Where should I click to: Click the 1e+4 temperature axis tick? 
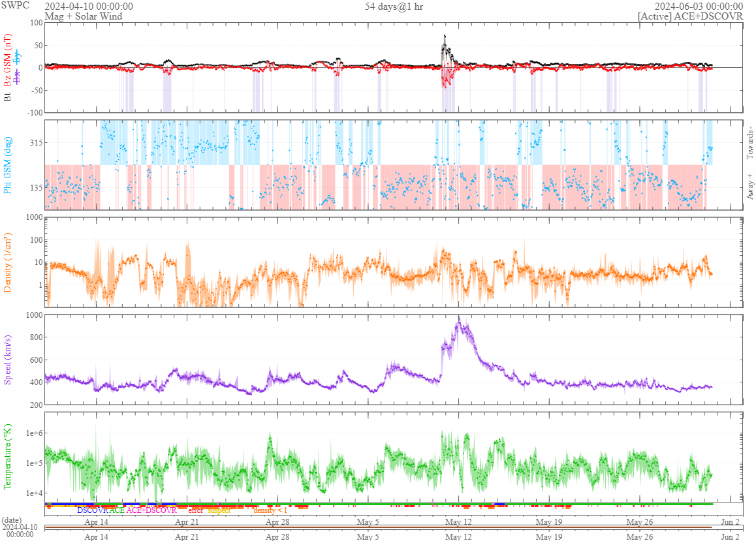34,493
